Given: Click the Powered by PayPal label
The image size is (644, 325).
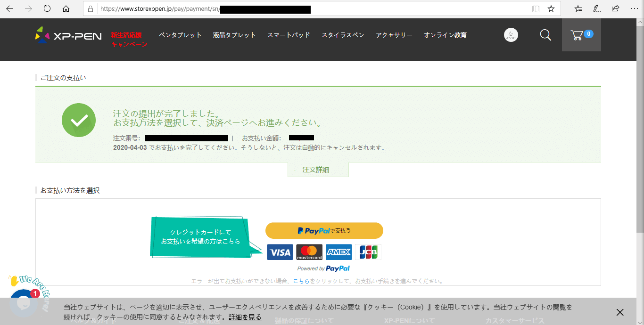Looking at the screenshot, I should click(x=323, y=268).
